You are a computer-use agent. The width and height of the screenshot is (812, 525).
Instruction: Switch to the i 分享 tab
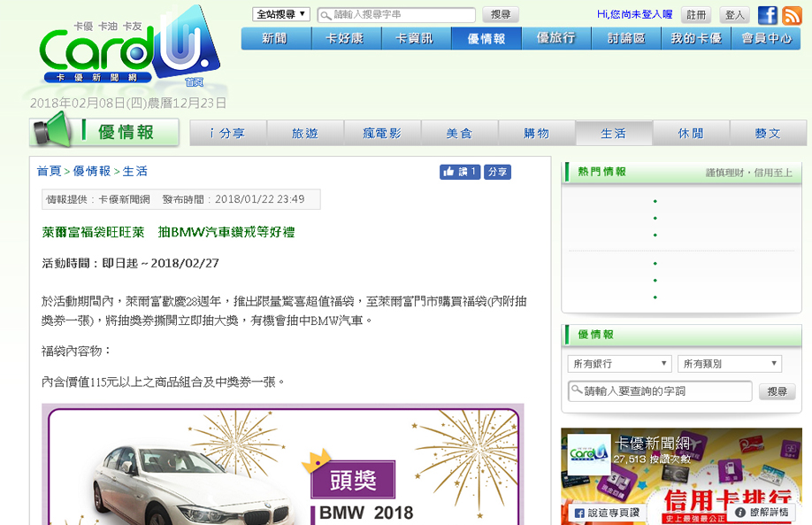coord(228,133)
